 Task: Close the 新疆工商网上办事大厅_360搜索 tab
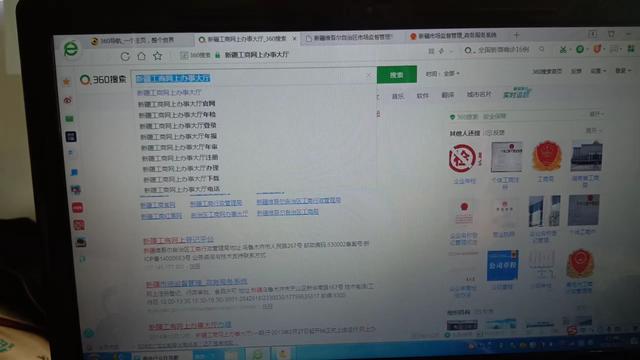(x=294, y=38)
